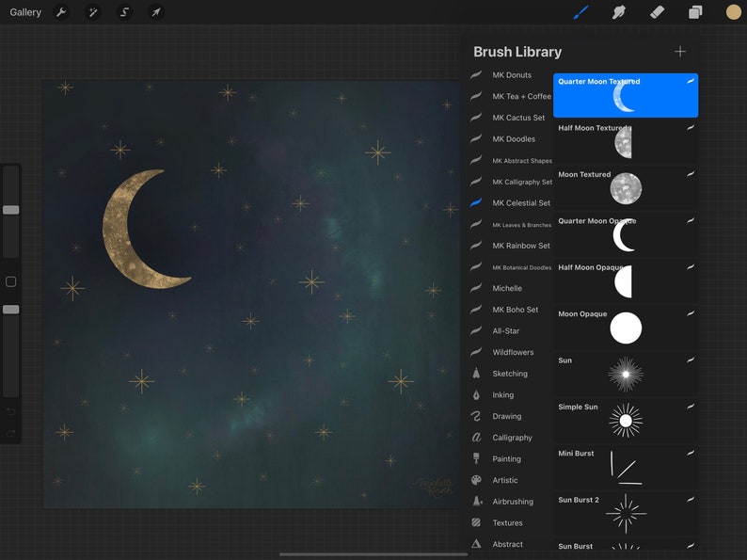Return to the Gallery
This screenshot has height=560, width=747.
[25, 12]
